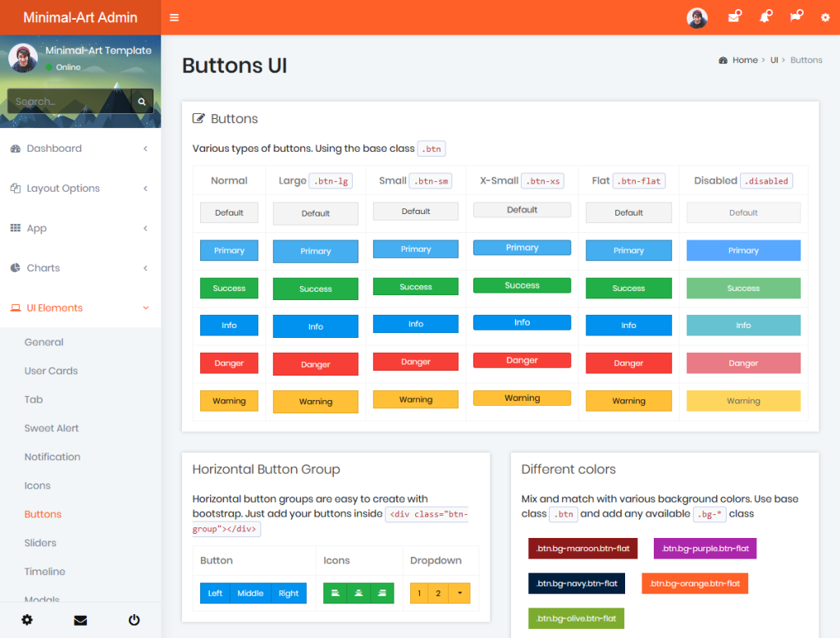The height and width of the screenshot is (638, 840).
Task: Click the Layout Options copy icon in the sidebar
Action: pyautogui.click(x=16, y=188)
